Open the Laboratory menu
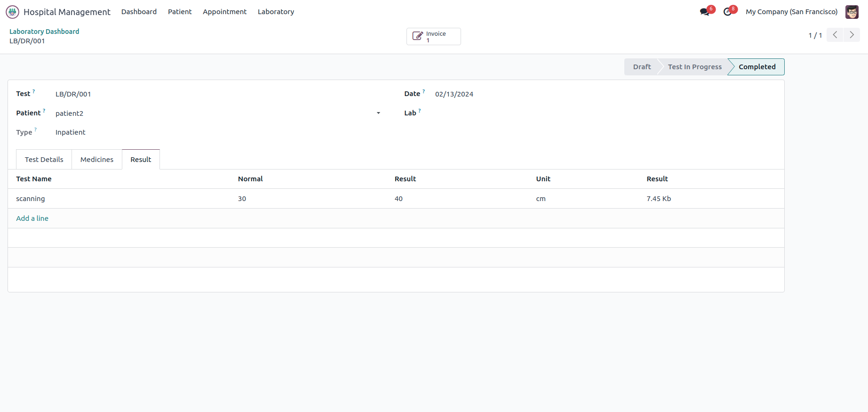 276,12
